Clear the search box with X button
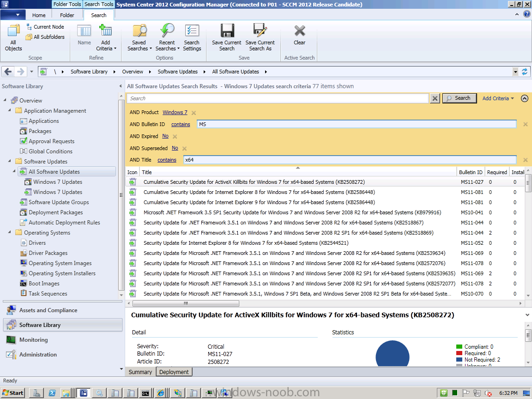Screen dimensions: 532x399 tap(435, 98)
